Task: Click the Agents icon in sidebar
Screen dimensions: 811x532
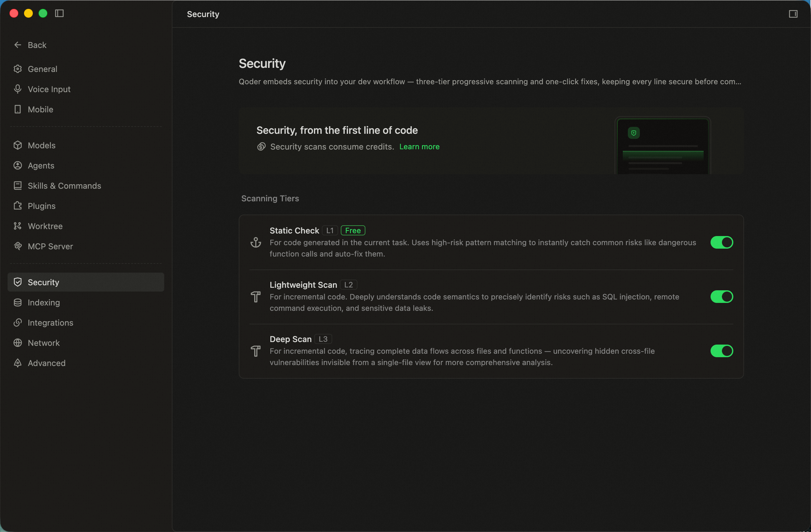Action: pos(18,165)
